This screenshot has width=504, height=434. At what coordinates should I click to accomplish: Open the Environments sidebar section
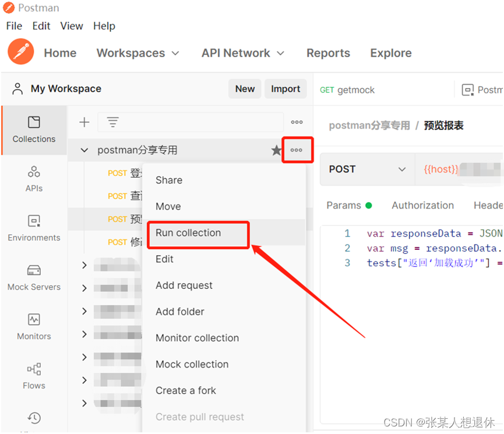click(x=34, y=228)
